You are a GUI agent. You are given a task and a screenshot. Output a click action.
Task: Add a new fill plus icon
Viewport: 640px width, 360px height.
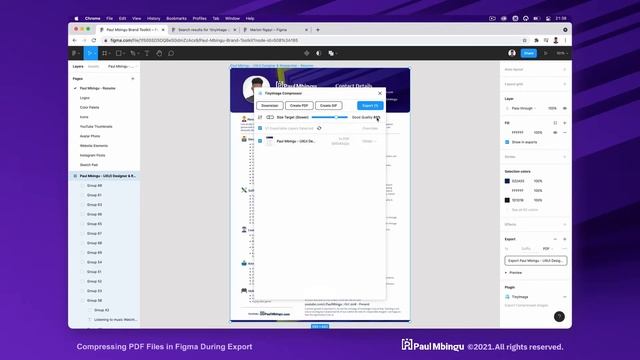point(564,123)
